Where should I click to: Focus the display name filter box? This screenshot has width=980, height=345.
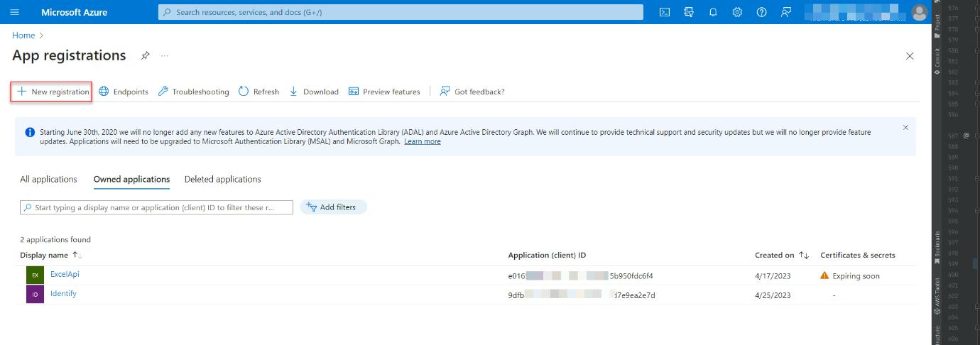(156, 207)
